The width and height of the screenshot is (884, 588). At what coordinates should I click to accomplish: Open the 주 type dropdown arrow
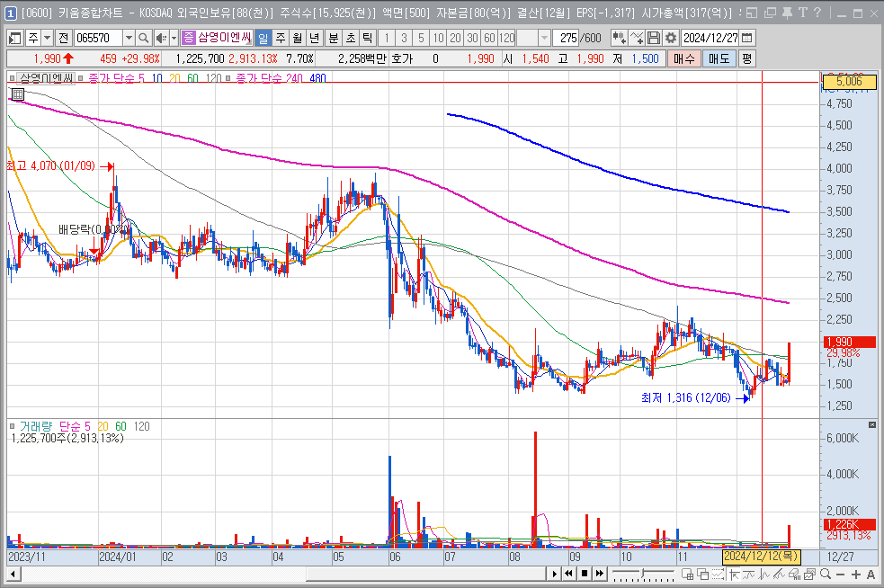click(x=48, y=38)
